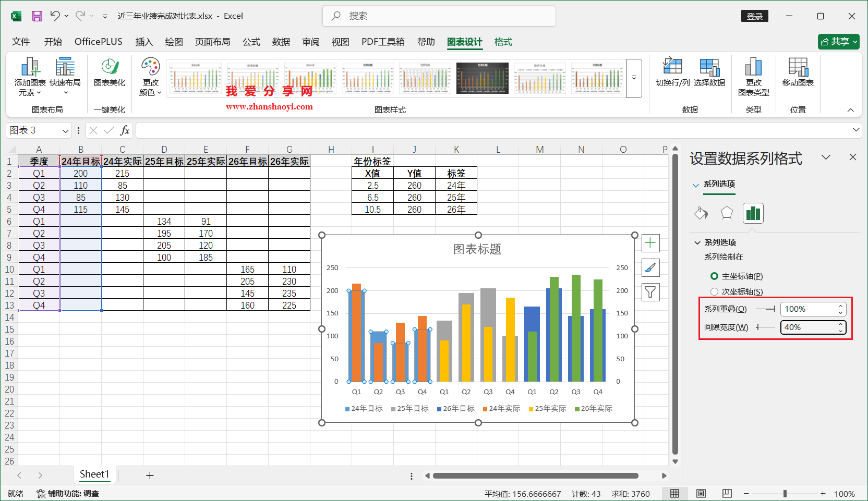This screenshot has height=501, width=868.
Task: Open the File menu tab
Action: [21, 42]
